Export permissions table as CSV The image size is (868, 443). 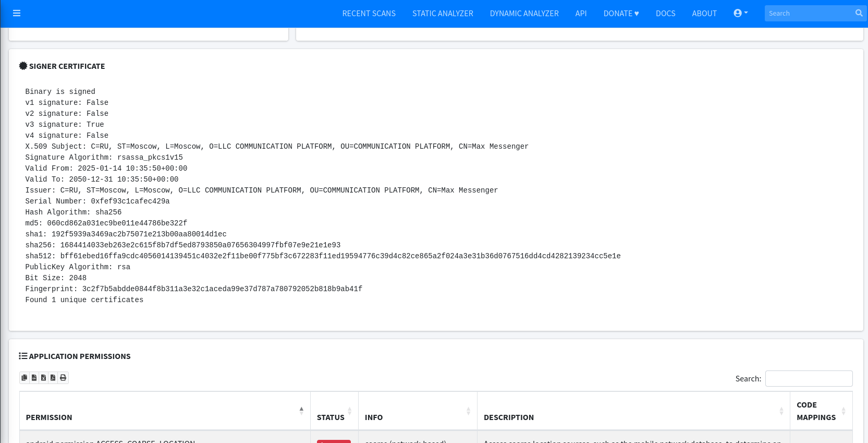coord(34,378)
